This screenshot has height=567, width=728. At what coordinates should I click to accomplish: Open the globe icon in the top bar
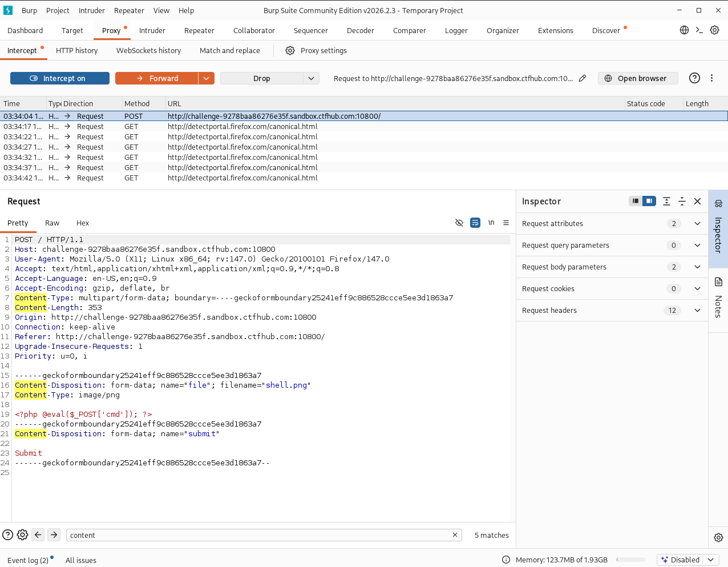(x=684, y=30)
